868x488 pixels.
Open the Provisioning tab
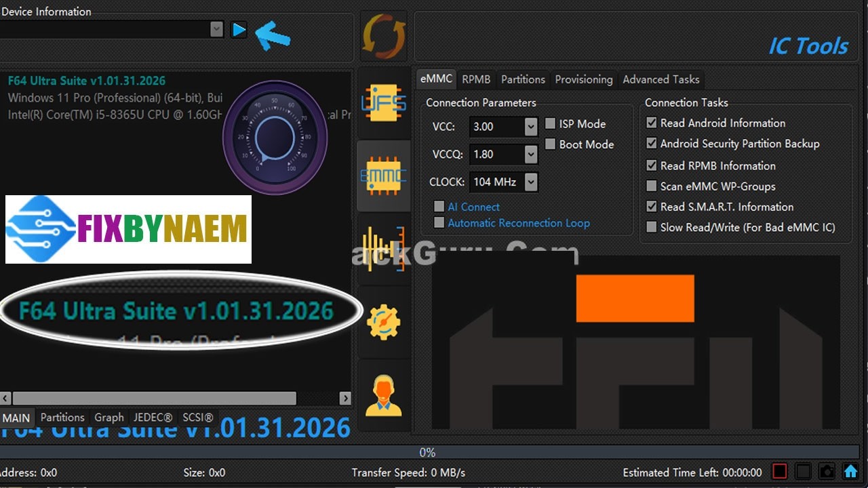pyautogui.click(x=584, y=79)
